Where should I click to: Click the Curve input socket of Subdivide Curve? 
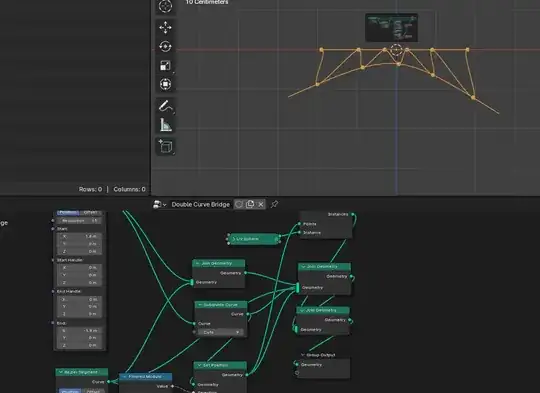click(195, 323)
